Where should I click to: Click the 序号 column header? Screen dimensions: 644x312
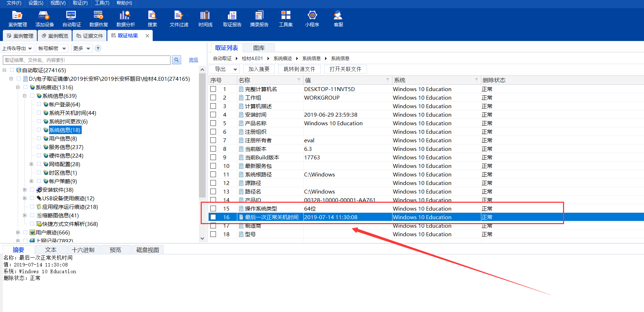tap(223, 80)
